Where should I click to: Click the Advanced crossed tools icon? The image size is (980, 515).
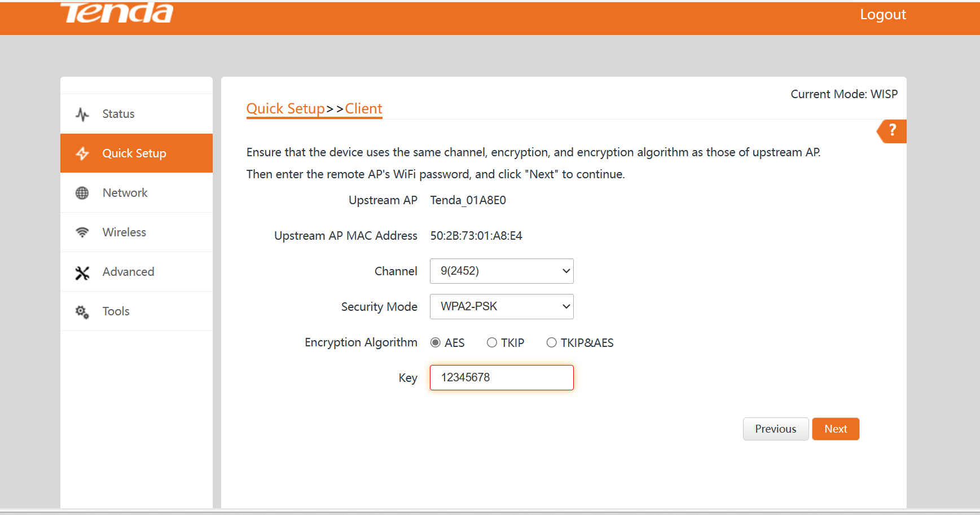pos(82,273)
